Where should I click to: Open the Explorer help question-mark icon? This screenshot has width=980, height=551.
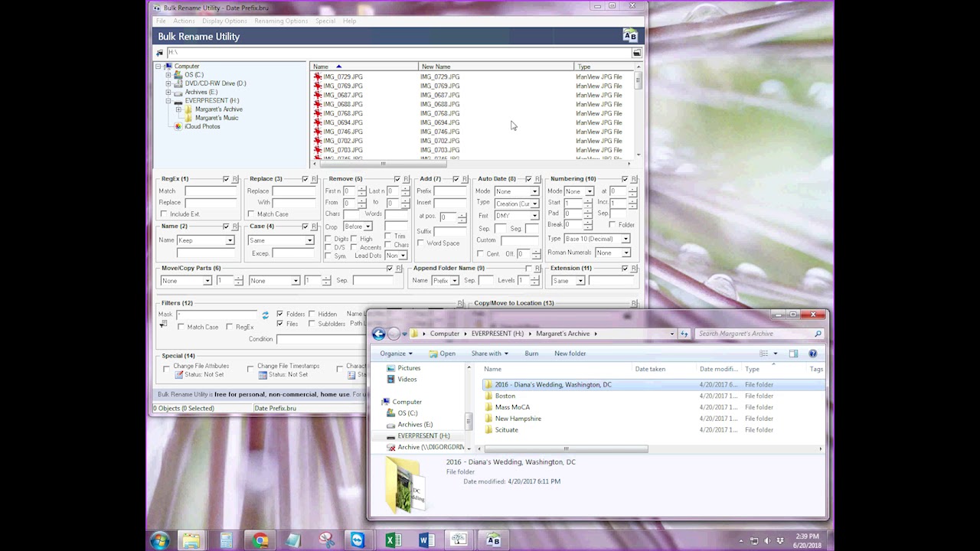(813, 354)
